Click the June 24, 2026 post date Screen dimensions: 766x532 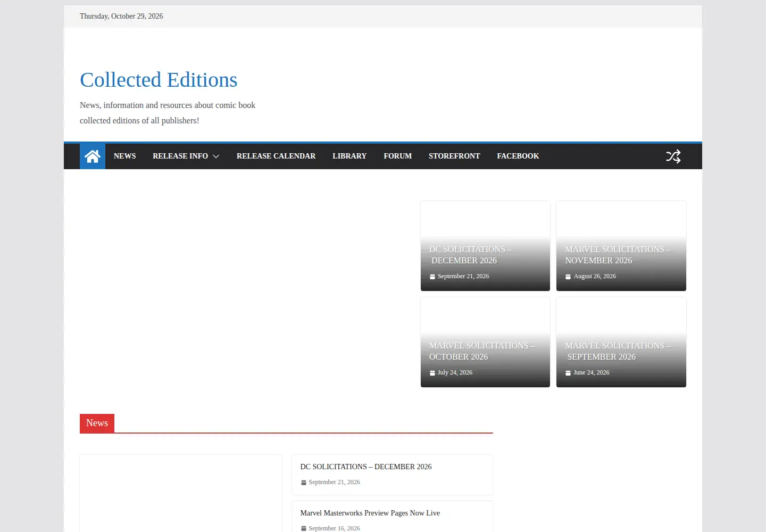[592, 373]
